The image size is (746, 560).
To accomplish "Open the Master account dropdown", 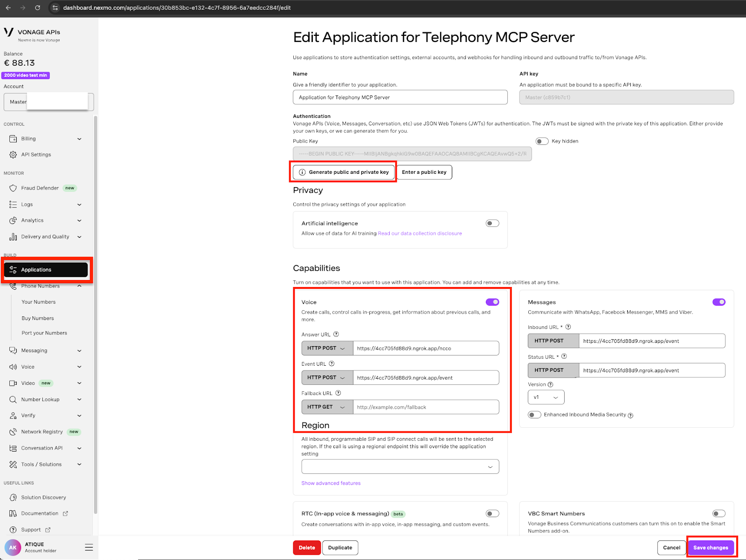I will [48, 102].
